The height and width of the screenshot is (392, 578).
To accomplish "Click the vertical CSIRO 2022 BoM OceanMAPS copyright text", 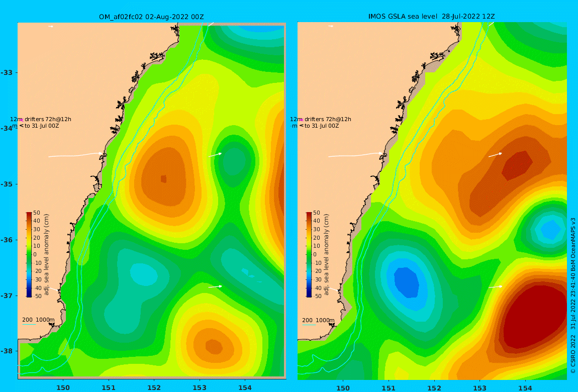I will [573, 296].
